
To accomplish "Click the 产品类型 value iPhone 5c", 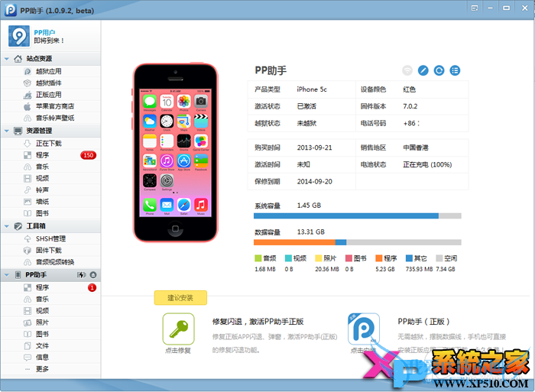I will point(312,89).
